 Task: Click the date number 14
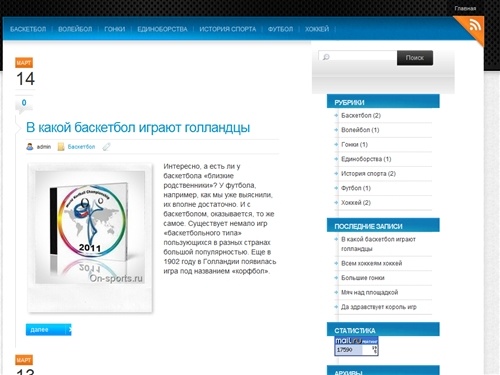(25, 79)
